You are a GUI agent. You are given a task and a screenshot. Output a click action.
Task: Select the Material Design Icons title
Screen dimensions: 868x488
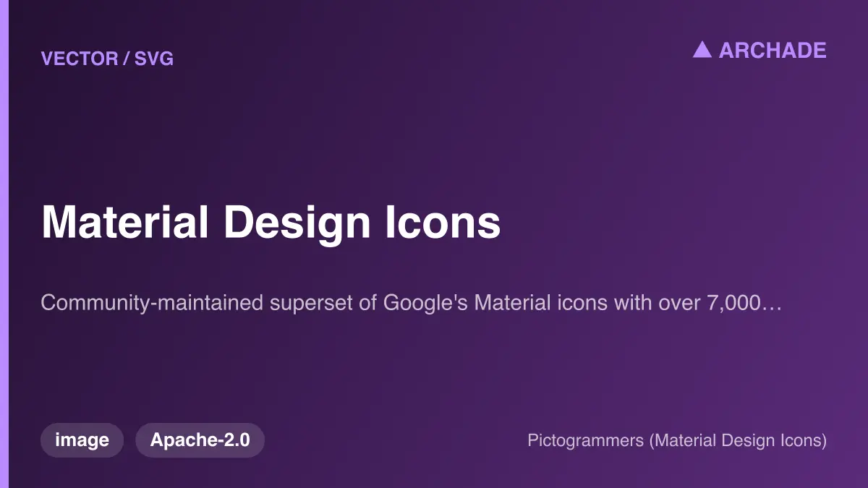(271, 223)
